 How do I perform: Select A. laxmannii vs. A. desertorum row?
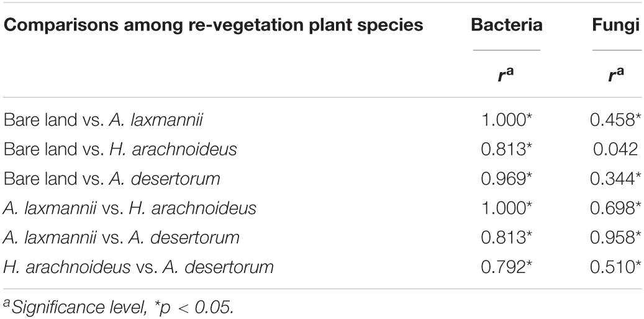(322, 238)
